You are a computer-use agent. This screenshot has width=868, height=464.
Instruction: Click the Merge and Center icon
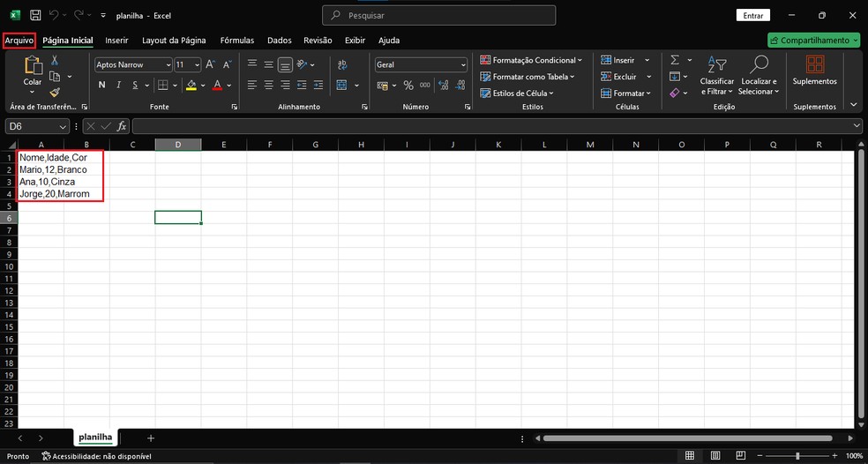click(341, 86)
